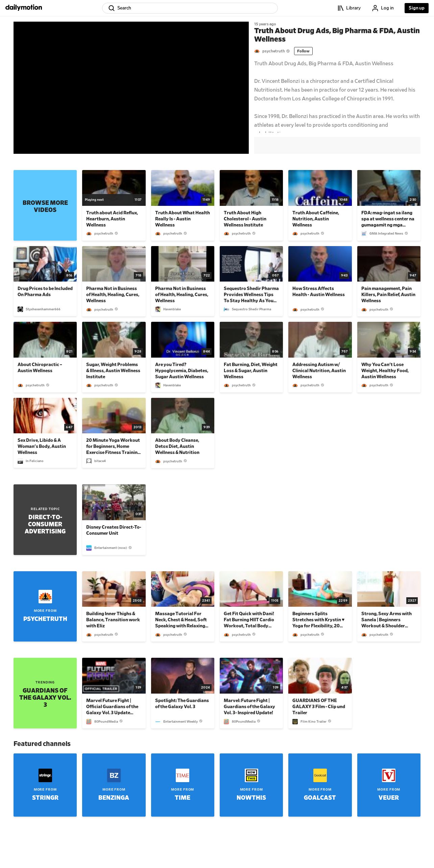Open Sugar, Weight Problems & Illness thumbnail
This screenshot has width=434, height=868.
click(x=114, y=340)
